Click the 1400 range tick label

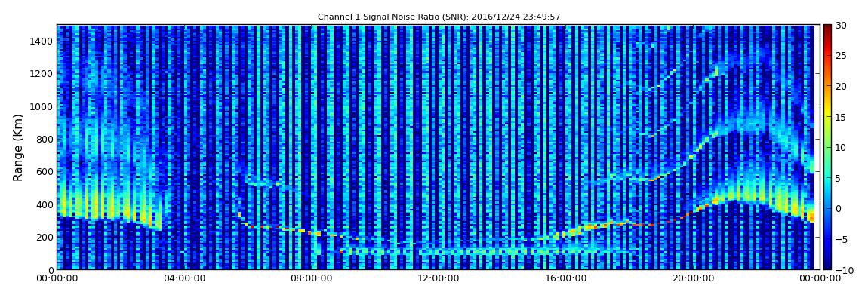coord(42,41)
